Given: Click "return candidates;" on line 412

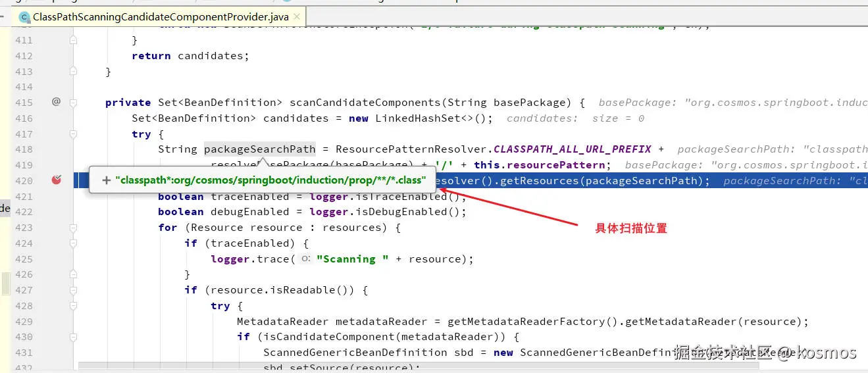Looking at the screenshot, I should point(191,56).
